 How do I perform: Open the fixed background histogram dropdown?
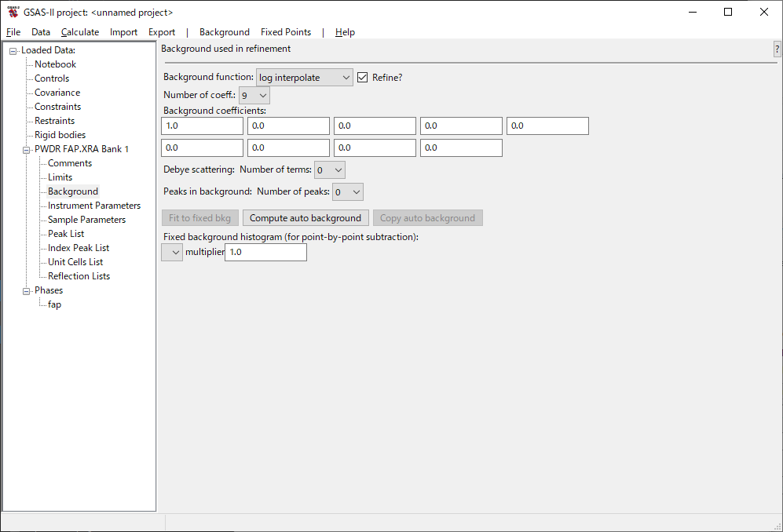[171, 252]
